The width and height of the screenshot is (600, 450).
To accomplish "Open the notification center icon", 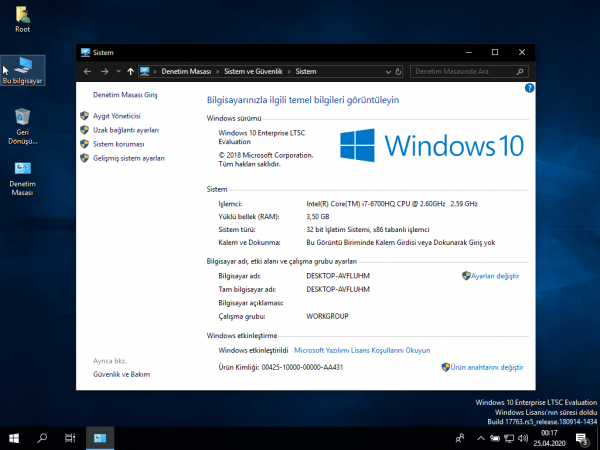I will 581,438.
